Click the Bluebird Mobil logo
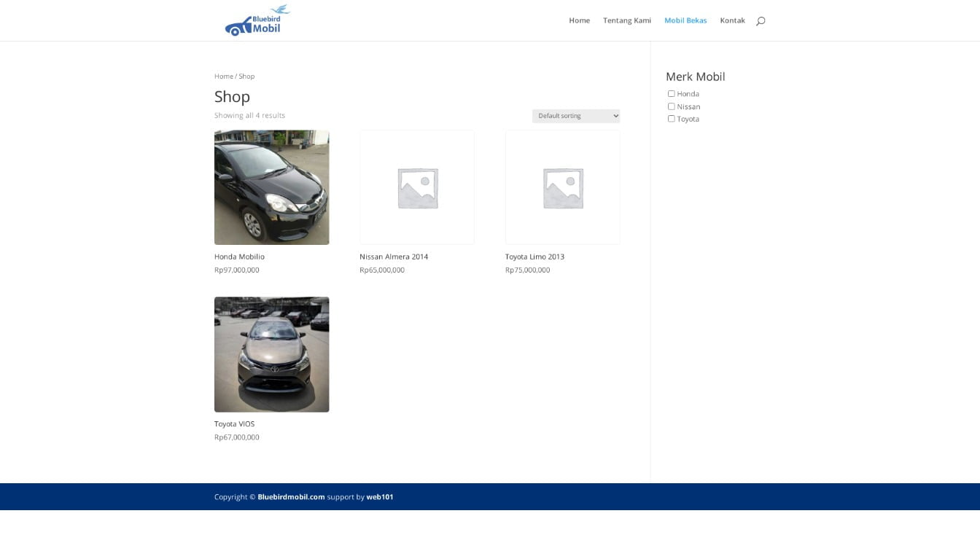 click(257, 20)
